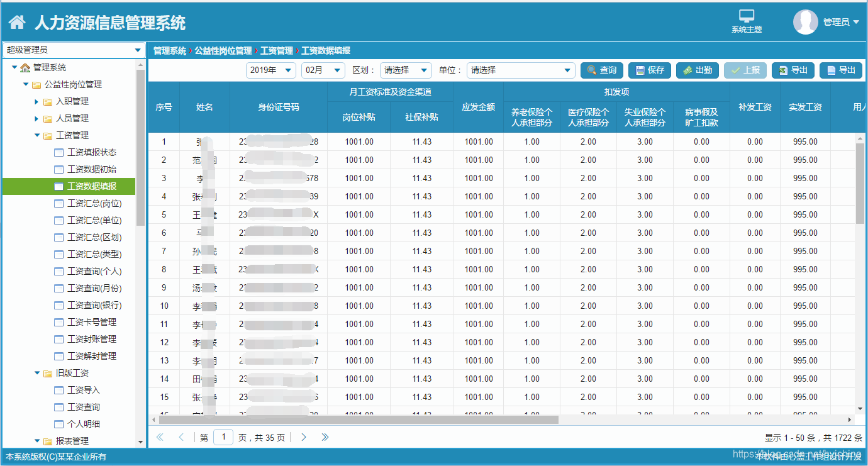The width and height of the screenshot is (868, 466).
Task: Click the 实发工资 column header
Action: (x=805, y=107)
